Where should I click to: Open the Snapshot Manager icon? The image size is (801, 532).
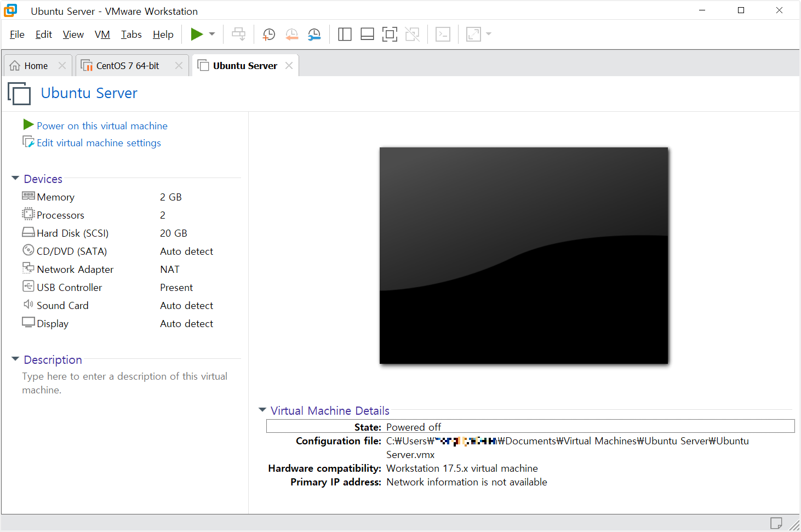click(x=314, y=35)
